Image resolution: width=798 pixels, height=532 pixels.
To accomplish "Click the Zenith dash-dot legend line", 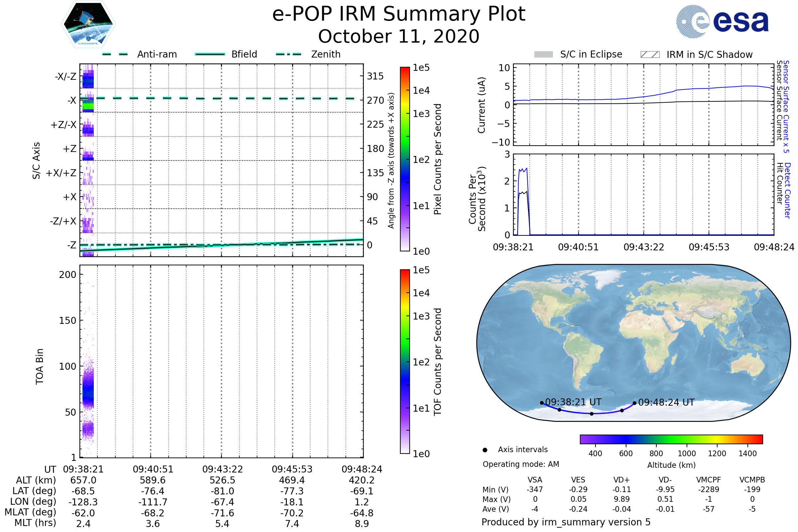I will point(288,54).
